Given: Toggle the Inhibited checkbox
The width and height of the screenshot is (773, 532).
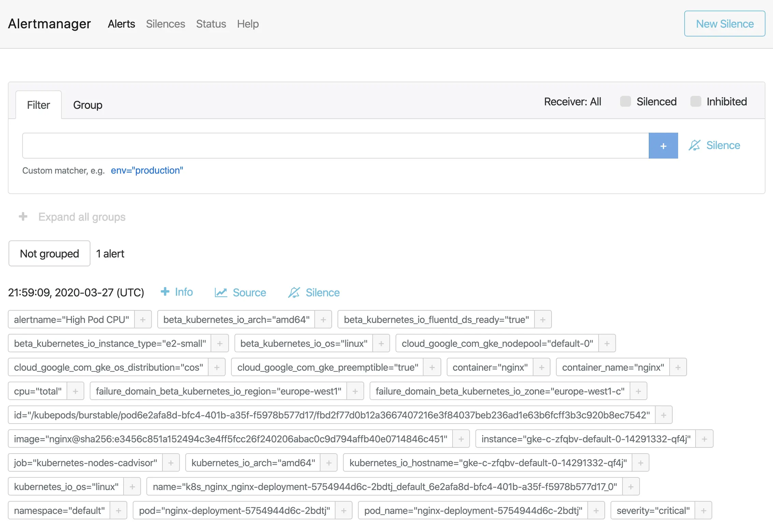Looking at the screenshot, I should [x=696, y=101].
